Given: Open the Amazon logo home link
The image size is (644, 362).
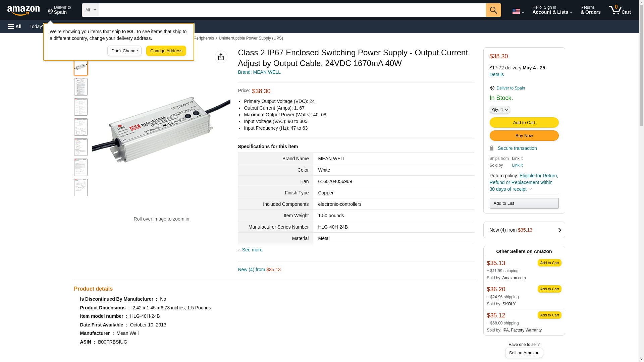Looking at the screenshot, I should [23, 10].
